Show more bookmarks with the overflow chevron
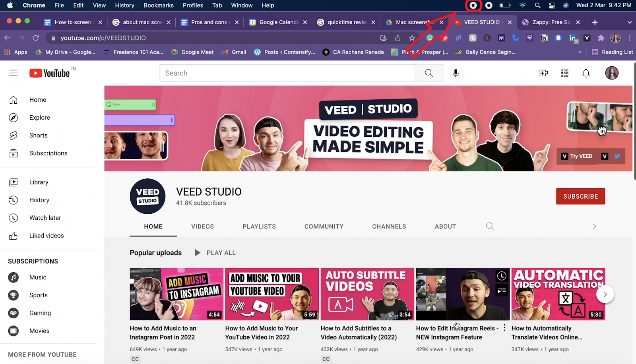Screen dimensions: 636x364 [x=580, y=52]
